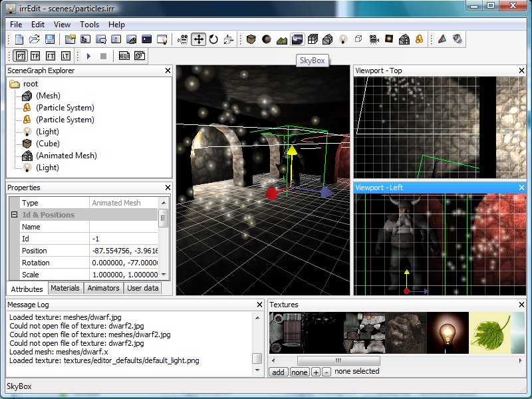Collapse the Id & Positions property group
Screen dimensions: 532x399
tap(14, 215)
